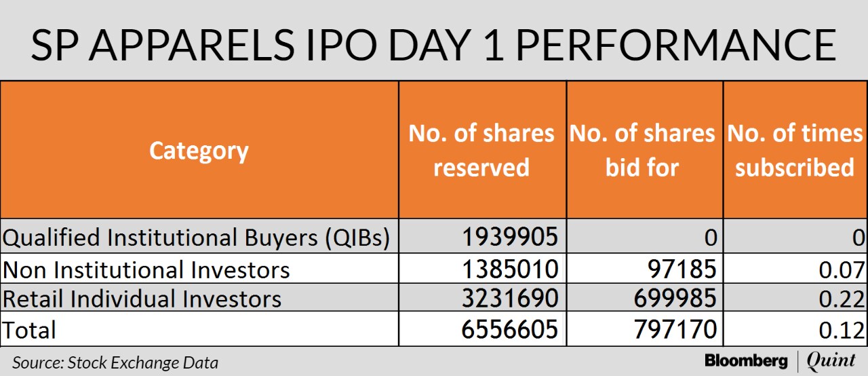Click the QIB shares reserved value 1939905
Viewport: 868px width, 376px height.
[x=510, y=237]
